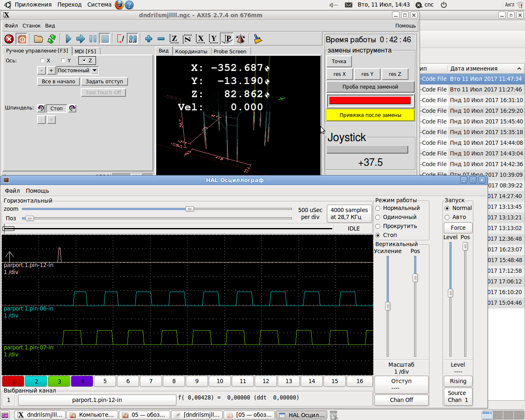525x420 pixels.
Task: Open Firefox from the top panel
Action: click(119, 5)
